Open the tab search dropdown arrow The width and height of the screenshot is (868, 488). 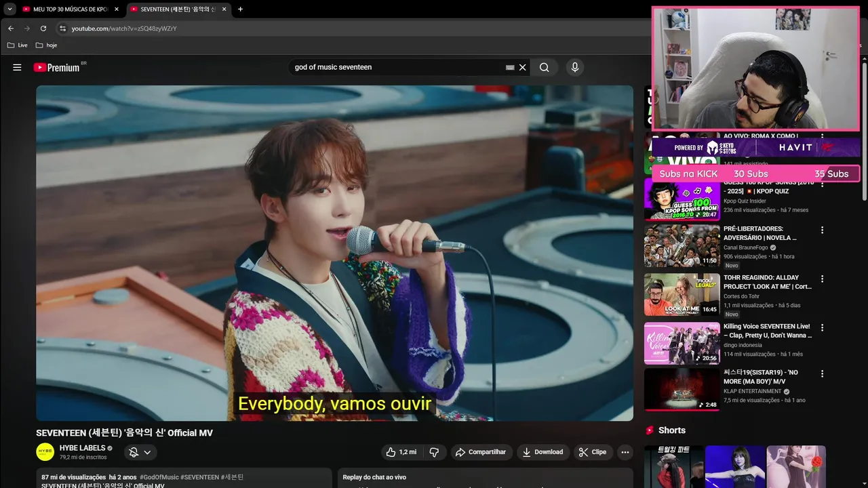tap(9, 9)
